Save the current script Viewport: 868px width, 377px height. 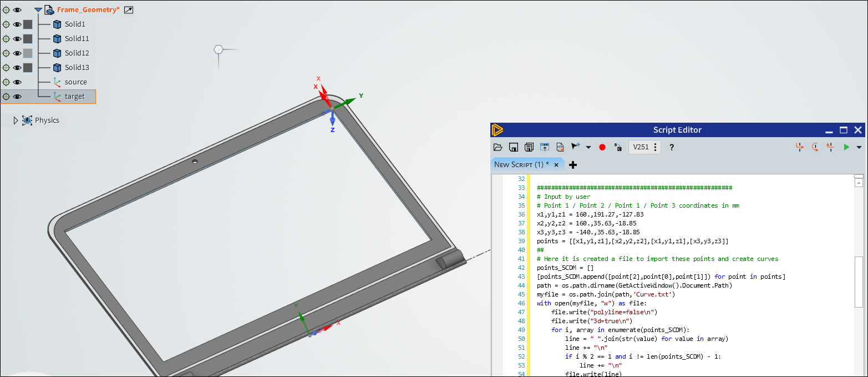pos(514,147)
